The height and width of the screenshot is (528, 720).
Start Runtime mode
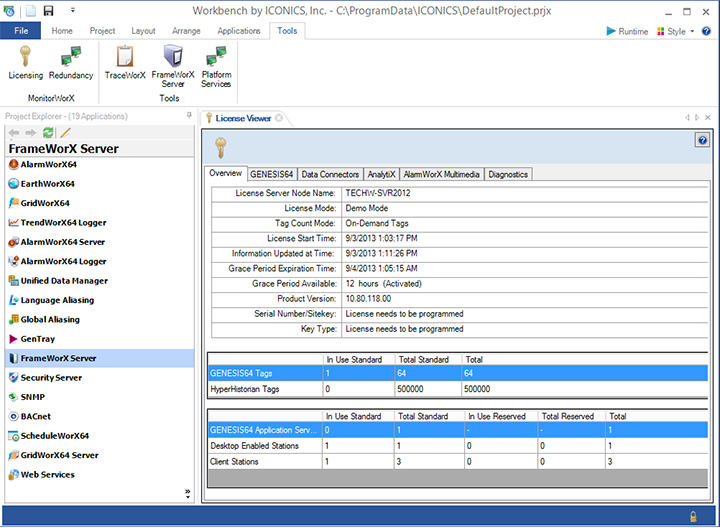pyautogui.click(x=627, y=31)
